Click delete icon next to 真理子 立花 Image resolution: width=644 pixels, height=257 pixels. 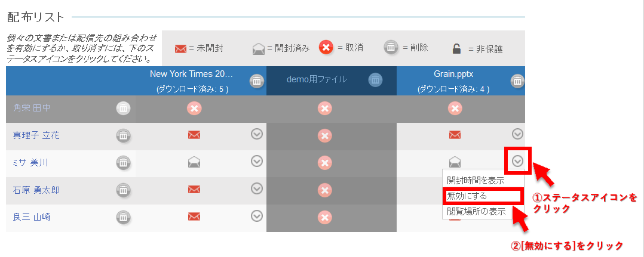(x=123, y=135)
